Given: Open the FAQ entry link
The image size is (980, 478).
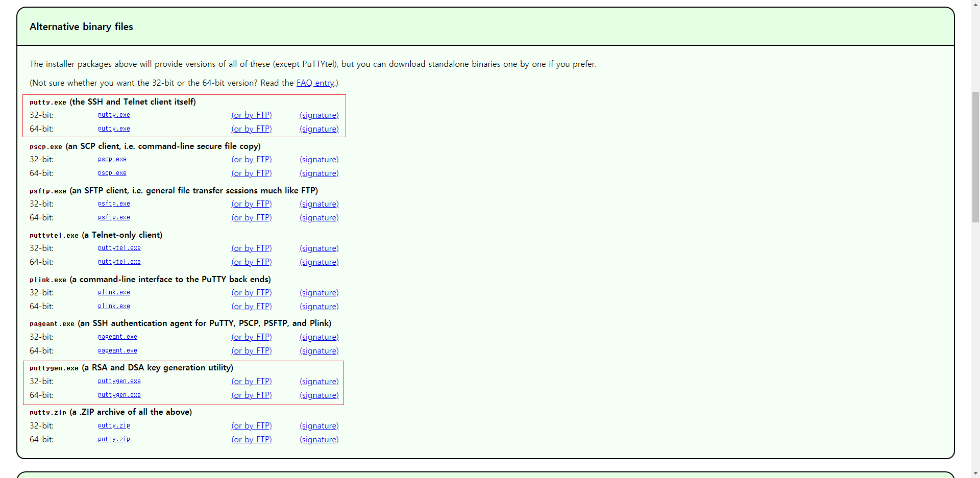Looking at the screenshot, I should click(x=315, y=83).
